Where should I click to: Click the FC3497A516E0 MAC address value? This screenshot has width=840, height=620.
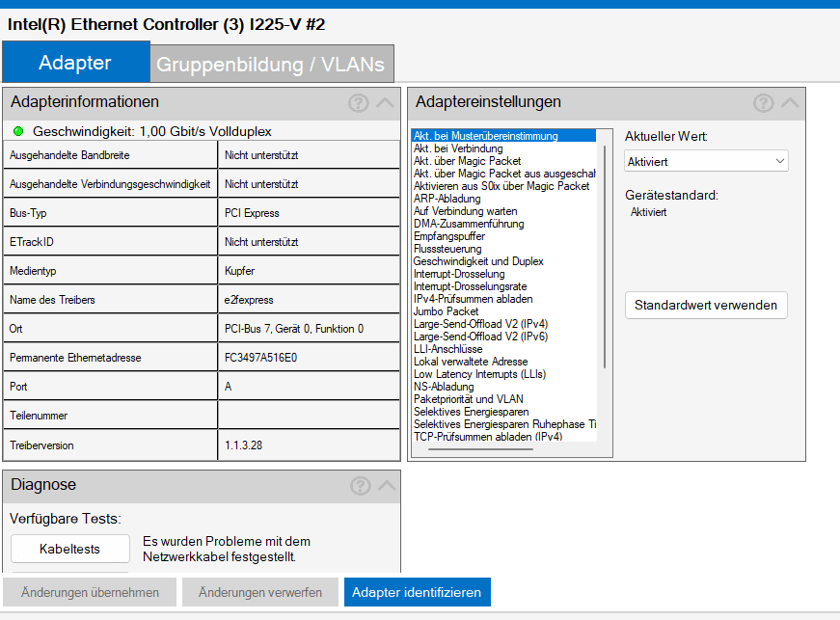tap(260, 358)
